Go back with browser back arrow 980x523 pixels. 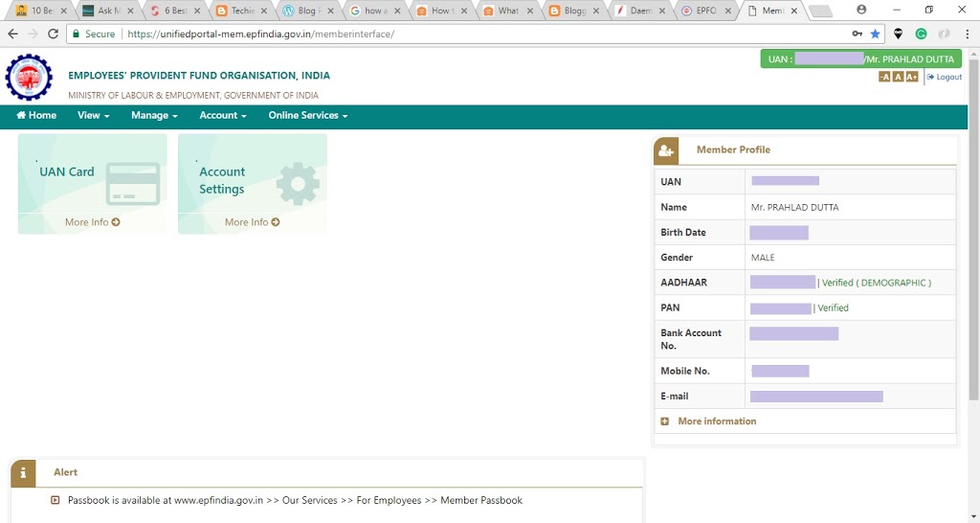coord(13,34)
